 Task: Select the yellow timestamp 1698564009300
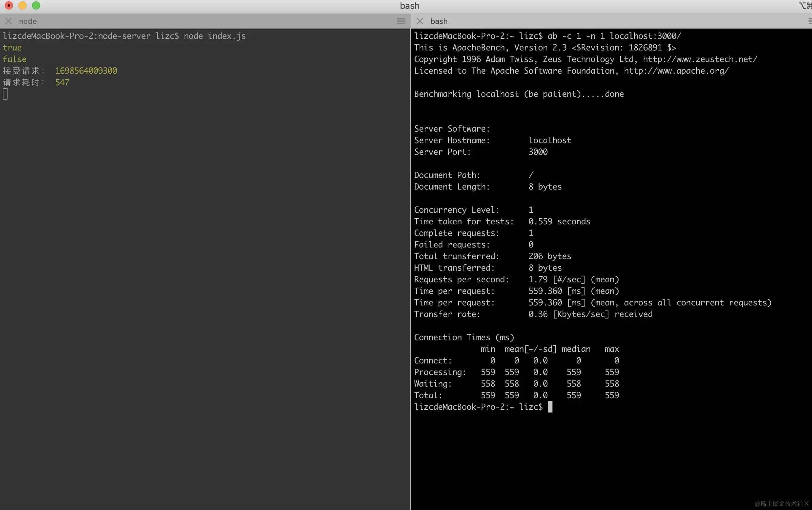86,71
